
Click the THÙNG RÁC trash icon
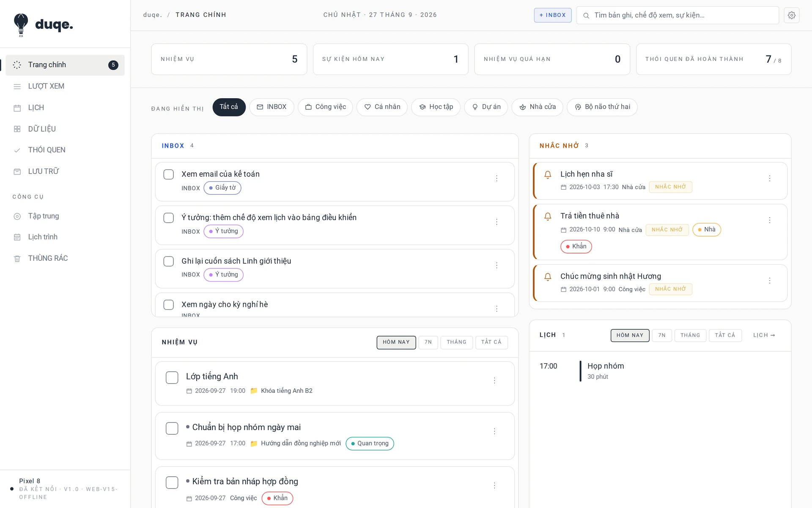[x=17, y=259]
